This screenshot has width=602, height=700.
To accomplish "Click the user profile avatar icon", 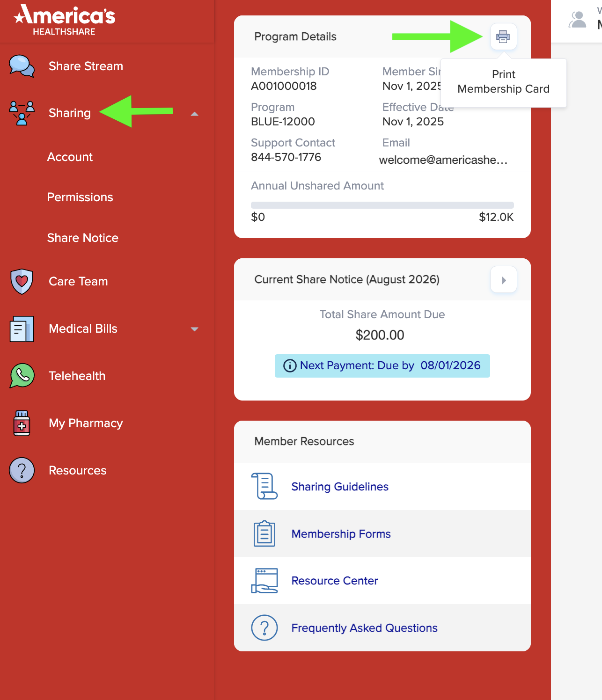I will tap(578, 20).
